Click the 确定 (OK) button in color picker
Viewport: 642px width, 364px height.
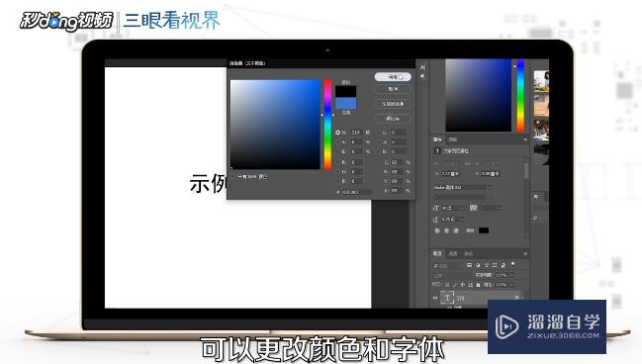pyautogui.click(x=393, y=76)
